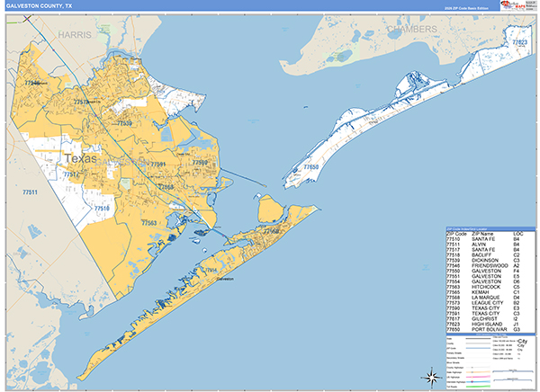Click the 77511 ZIP label on the map

tap(30, 192)
